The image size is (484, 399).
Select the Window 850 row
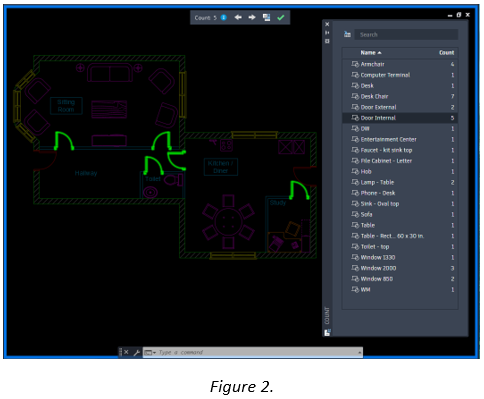pos(400,279)
